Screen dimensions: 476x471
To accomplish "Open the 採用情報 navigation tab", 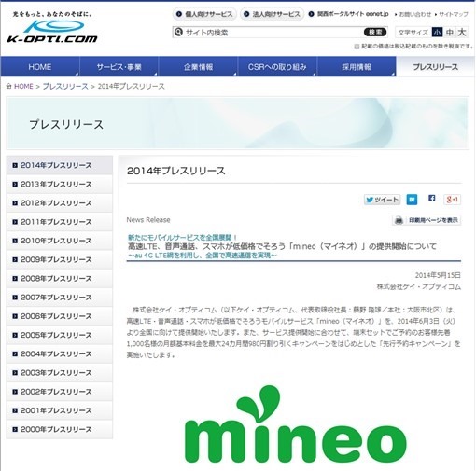I will pos(357,67).
